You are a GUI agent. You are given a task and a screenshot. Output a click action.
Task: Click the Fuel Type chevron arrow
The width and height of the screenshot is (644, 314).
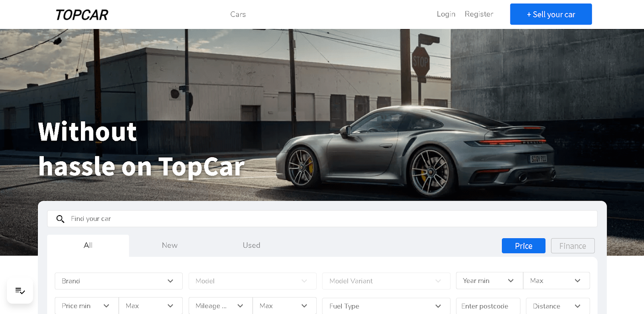tap(438, 306)
